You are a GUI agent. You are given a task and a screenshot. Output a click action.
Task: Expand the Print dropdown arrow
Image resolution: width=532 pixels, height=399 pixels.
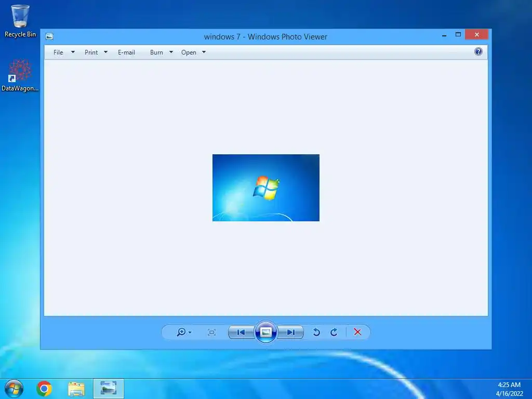pos(105,52)
